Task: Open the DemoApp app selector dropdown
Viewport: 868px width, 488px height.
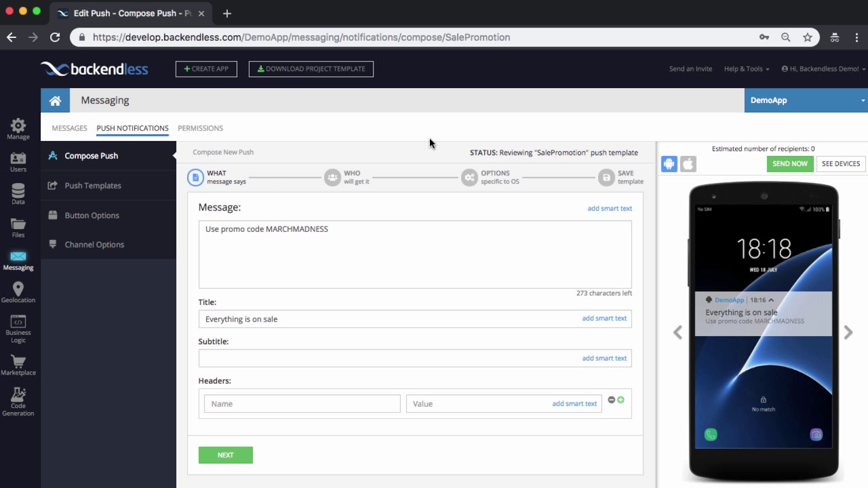Action: tap(806, 100)
